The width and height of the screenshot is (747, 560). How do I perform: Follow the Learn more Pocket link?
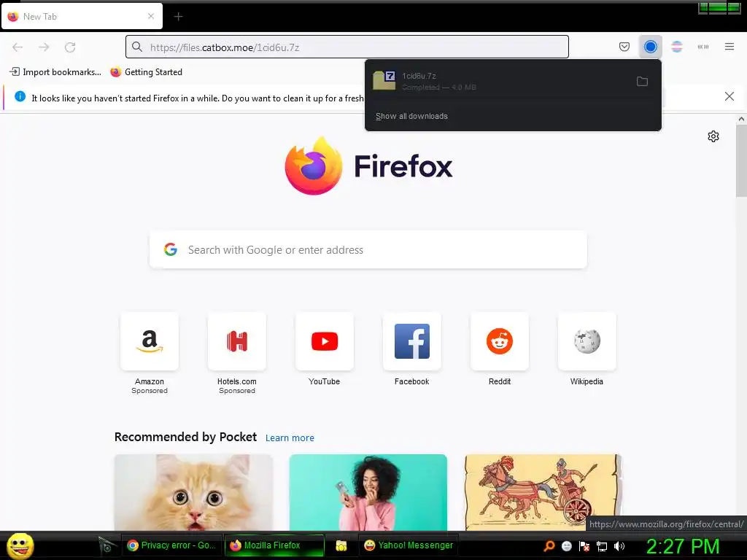pos(290,438)
